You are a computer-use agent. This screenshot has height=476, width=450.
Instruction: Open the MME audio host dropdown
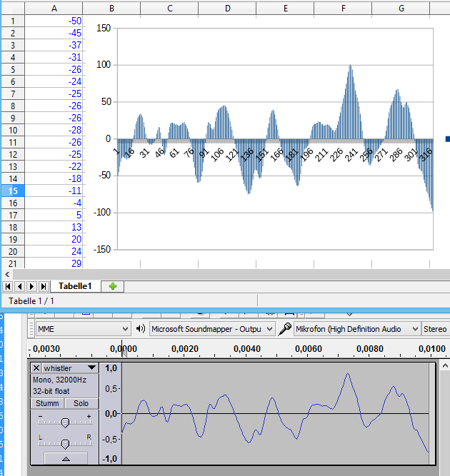pos(84,329)
